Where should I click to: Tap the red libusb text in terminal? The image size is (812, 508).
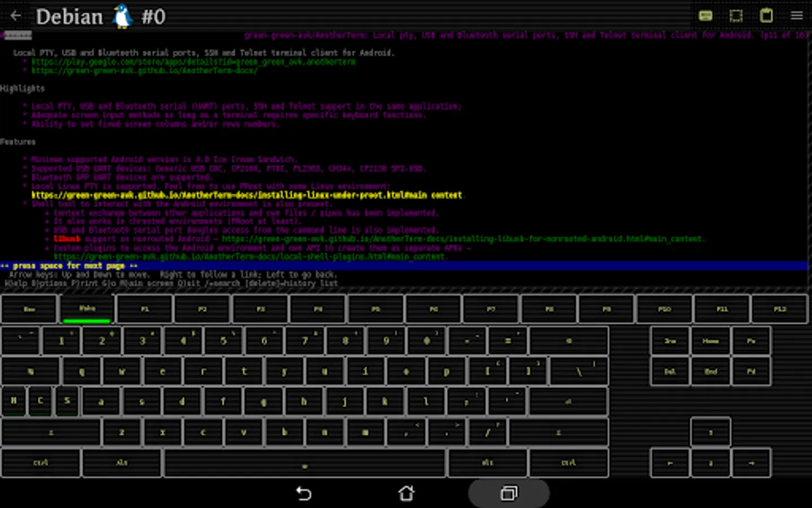coord(67,239)
